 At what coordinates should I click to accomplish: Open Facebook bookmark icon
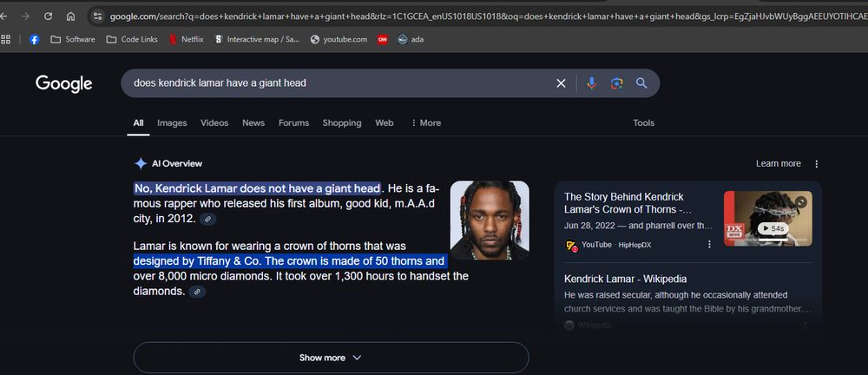tap(35, 39)
